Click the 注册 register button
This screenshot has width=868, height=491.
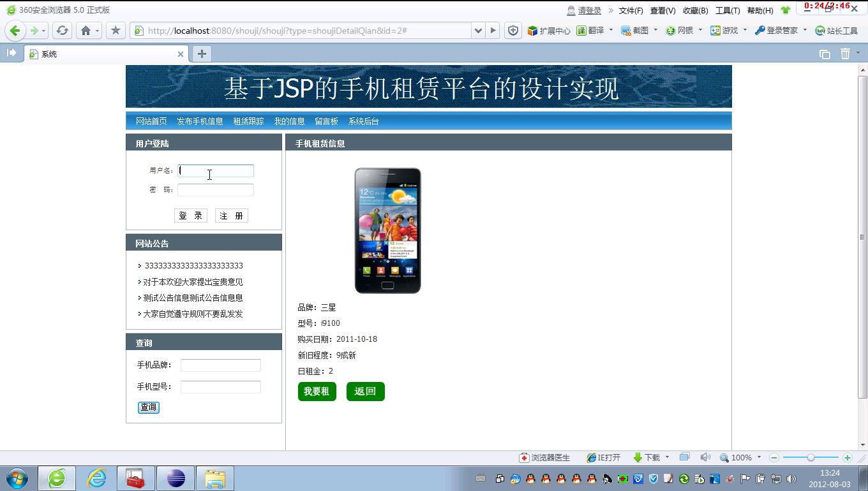[232, 216]
